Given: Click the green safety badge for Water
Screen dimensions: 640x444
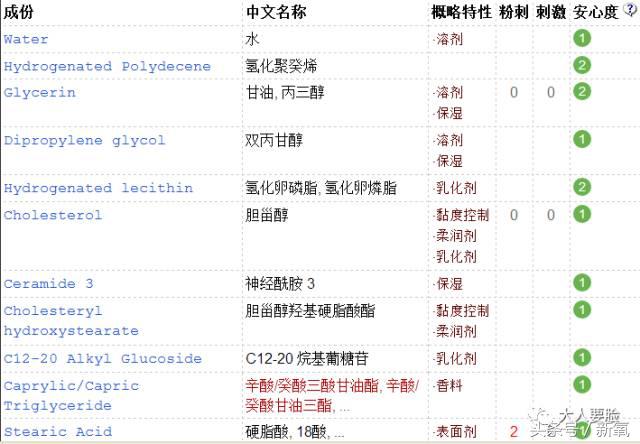Looking at the screenshot, I should tap(582, 38).
